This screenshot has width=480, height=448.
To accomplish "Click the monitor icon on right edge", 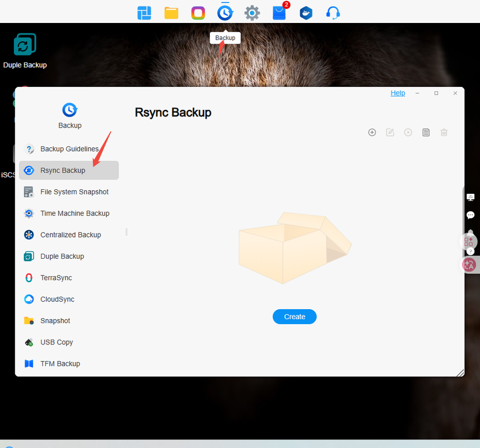I will [470, 197].
